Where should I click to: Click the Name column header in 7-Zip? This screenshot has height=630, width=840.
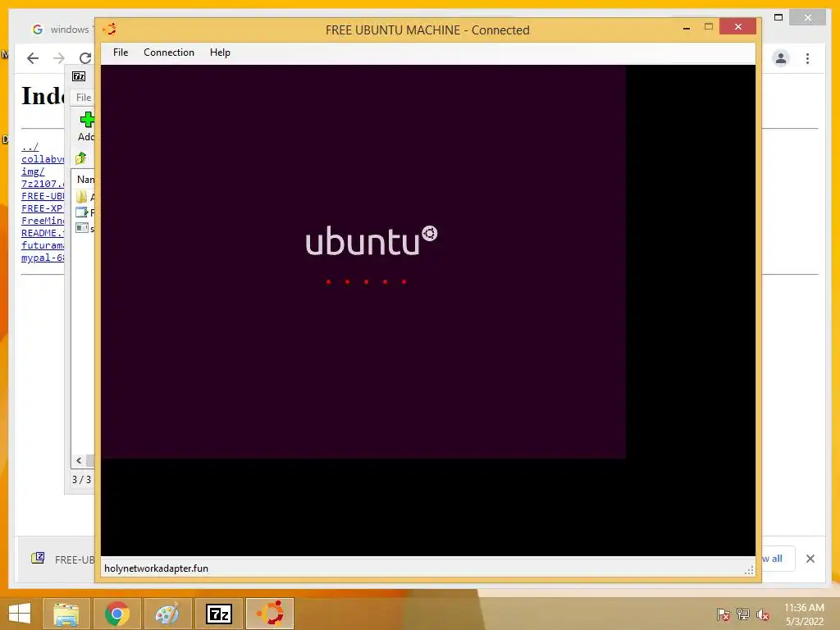(x=85, y=180)
